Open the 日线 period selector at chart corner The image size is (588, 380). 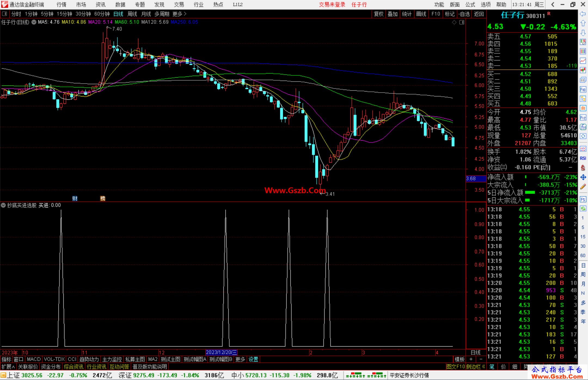(476, 352)
